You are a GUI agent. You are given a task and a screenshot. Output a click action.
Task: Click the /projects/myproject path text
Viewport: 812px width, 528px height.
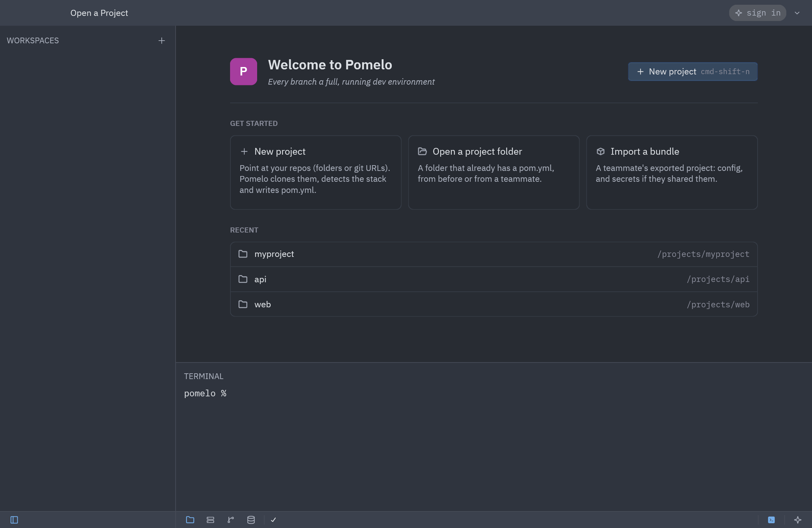pyautogui.click(x=703, y=254)
